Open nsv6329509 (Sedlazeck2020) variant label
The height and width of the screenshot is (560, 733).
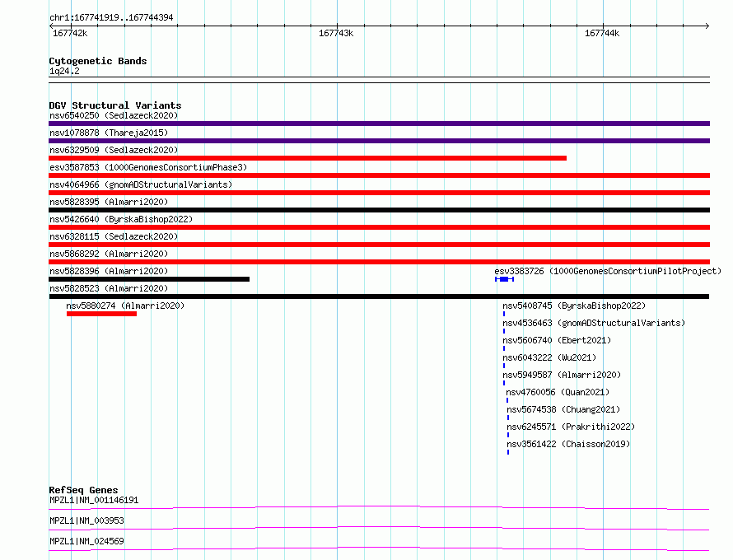click(x=114, y=150)
